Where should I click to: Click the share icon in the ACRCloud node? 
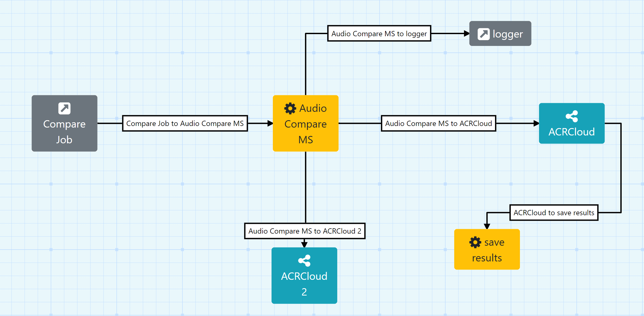pyautogui.click(x=572, y=116)
